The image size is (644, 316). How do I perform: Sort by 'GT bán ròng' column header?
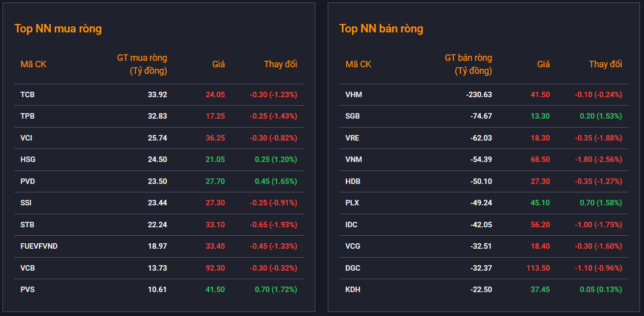tap(468, 64)
